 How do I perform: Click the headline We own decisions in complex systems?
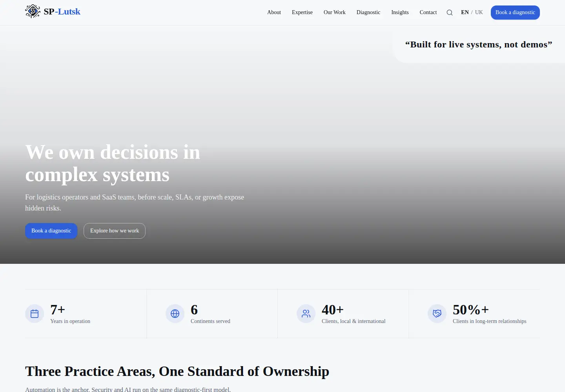113,163
